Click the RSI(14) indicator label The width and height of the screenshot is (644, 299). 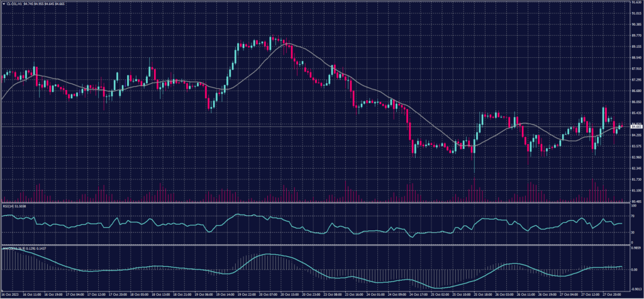[x=8, y=206]
